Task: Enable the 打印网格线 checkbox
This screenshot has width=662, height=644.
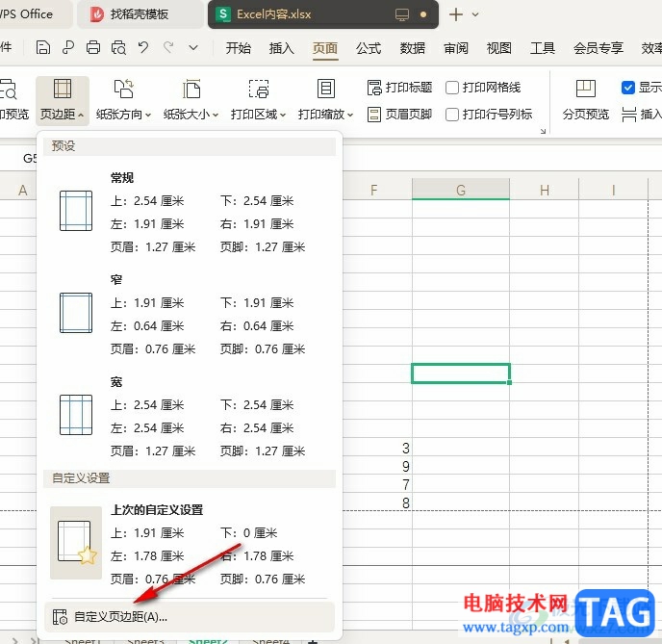Action: [x=451, y=88]
